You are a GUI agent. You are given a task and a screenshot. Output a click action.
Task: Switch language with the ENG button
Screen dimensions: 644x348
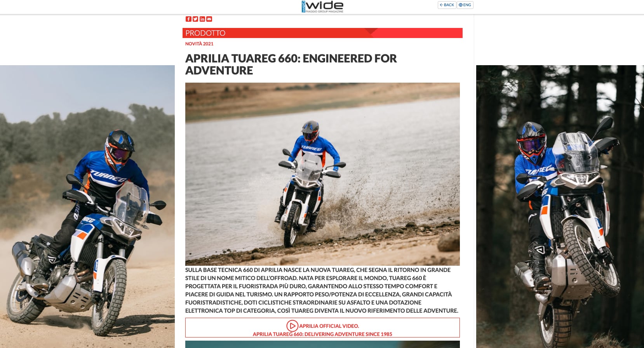(465, 5)
